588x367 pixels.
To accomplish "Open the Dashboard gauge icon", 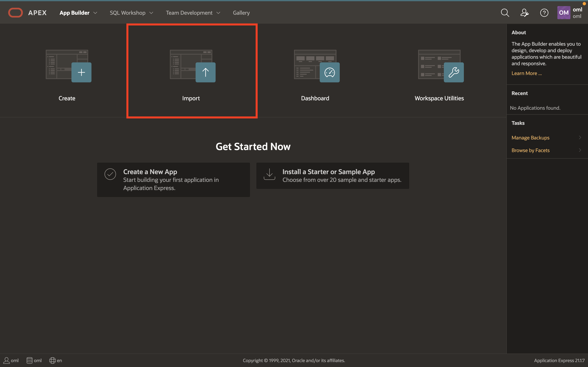I will click(x=330, y=72).
